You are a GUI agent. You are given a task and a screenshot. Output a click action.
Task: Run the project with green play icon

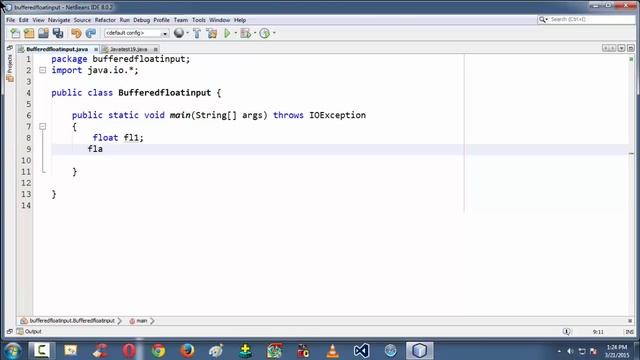click(x=227, y=33)
